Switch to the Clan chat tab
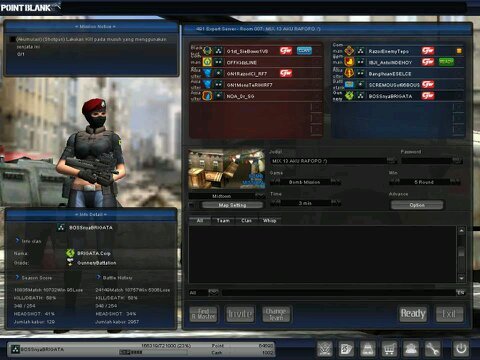 (246, 220)
